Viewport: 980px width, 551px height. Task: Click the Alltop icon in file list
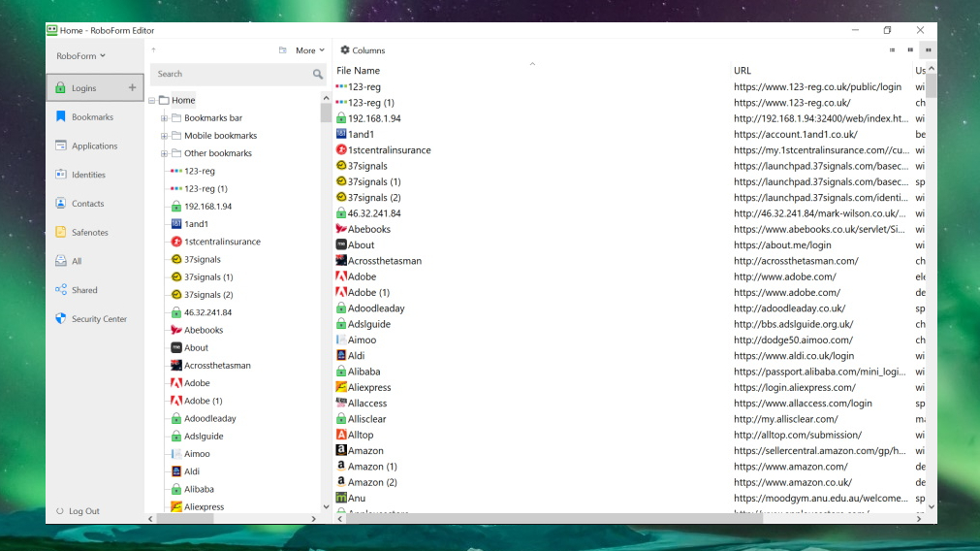(341, 434)
